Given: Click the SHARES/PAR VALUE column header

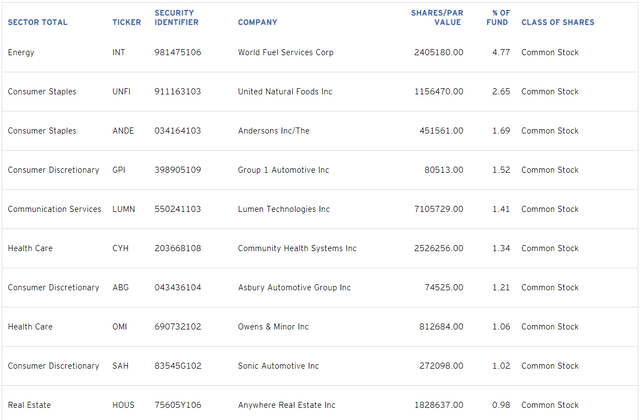Looking at the screenshot, I should pos(437,18).
